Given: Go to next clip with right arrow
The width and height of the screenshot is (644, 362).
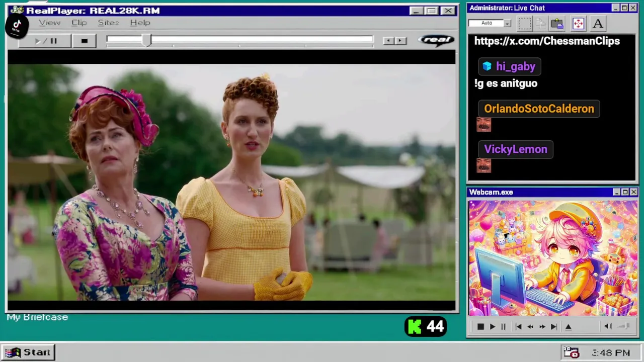Looking at the screenshot, I should 400,41.
